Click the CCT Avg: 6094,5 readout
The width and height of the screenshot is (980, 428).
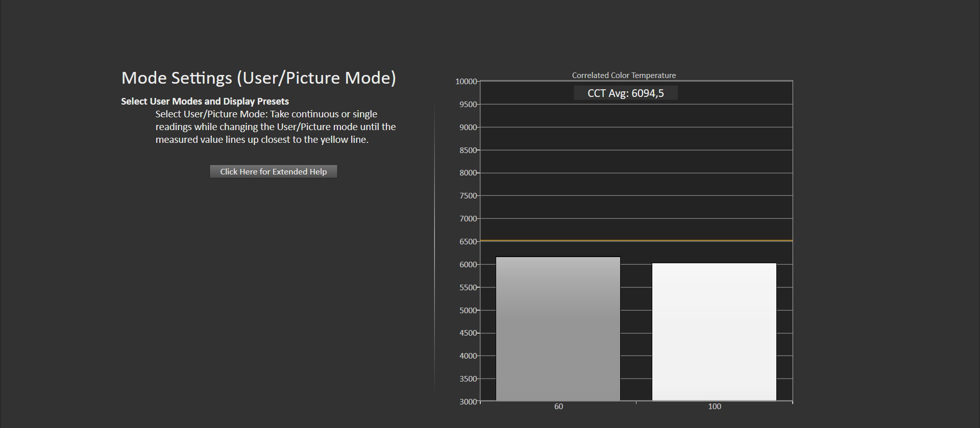coord(626,93)
